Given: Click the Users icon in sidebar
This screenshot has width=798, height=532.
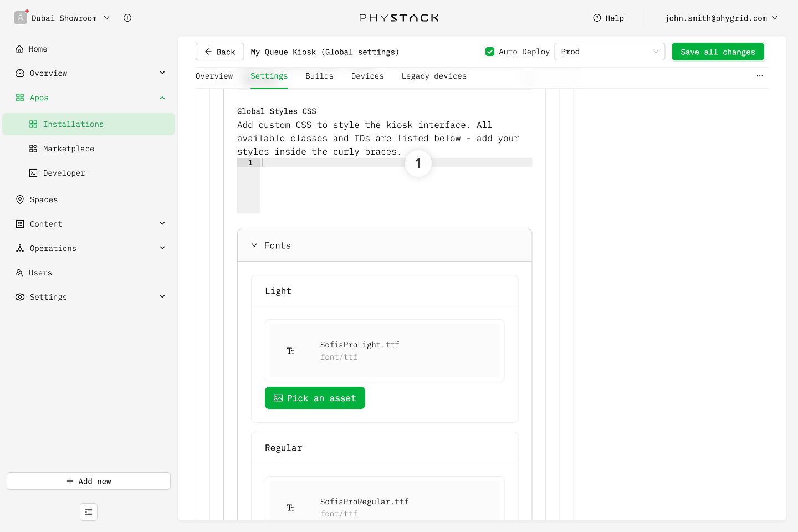Looking at the screenshot, I should (20, 273).
